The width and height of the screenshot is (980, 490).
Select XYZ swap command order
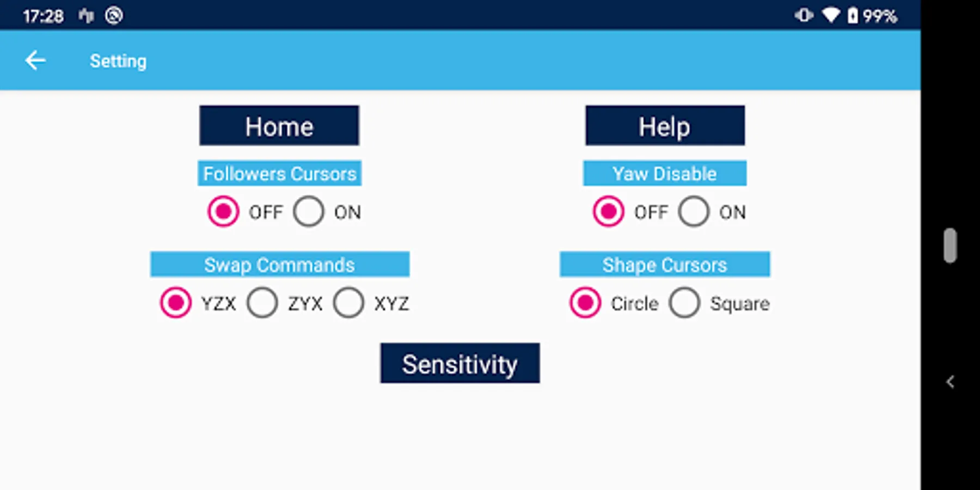(348, 303)
